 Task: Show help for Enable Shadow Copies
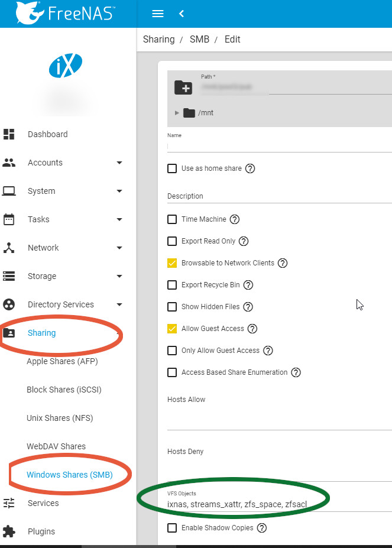pos(261,528)
